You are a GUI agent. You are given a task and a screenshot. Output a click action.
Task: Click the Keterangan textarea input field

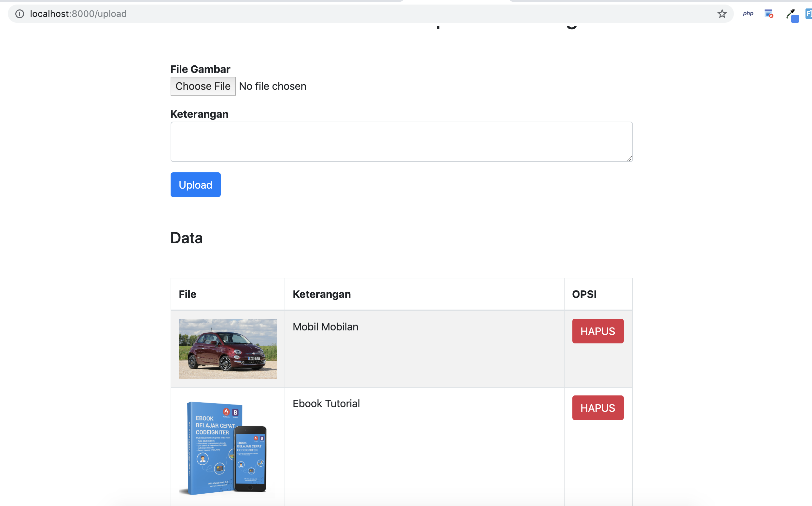(x=401, y=142)
